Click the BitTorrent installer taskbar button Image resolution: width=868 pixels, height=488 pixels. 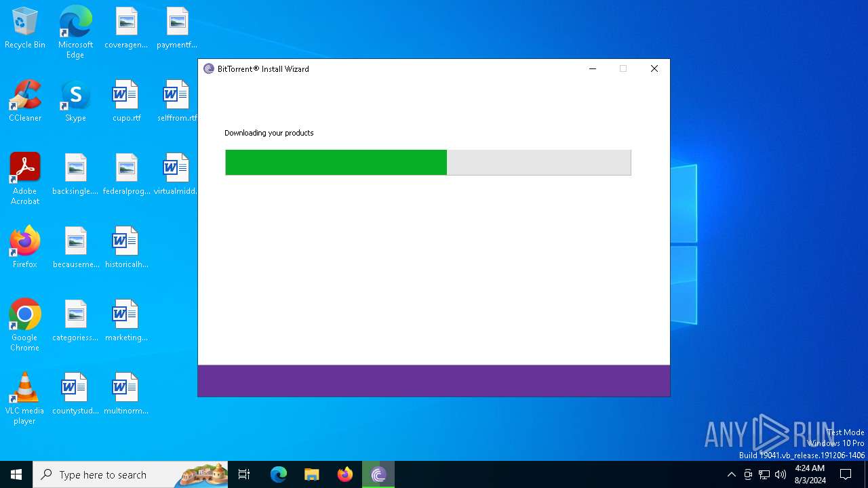click(378, 474)
